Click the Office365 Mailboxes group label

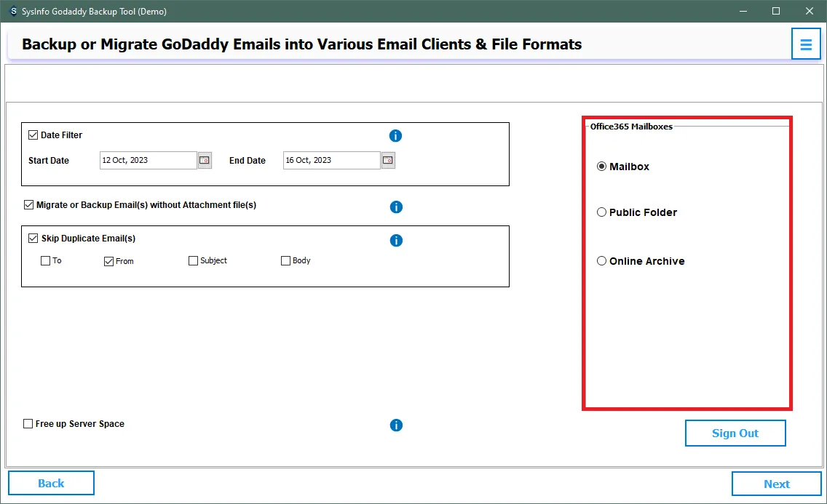(631, 127)
